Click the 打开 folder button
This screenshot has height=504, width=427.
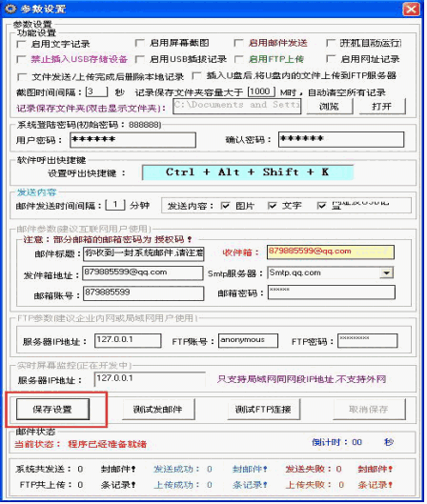click(382, 107)
